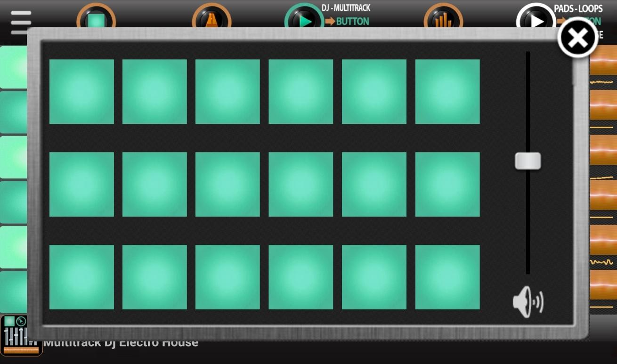
Task: Tap fourth pad in middle row
Action: 301,184
